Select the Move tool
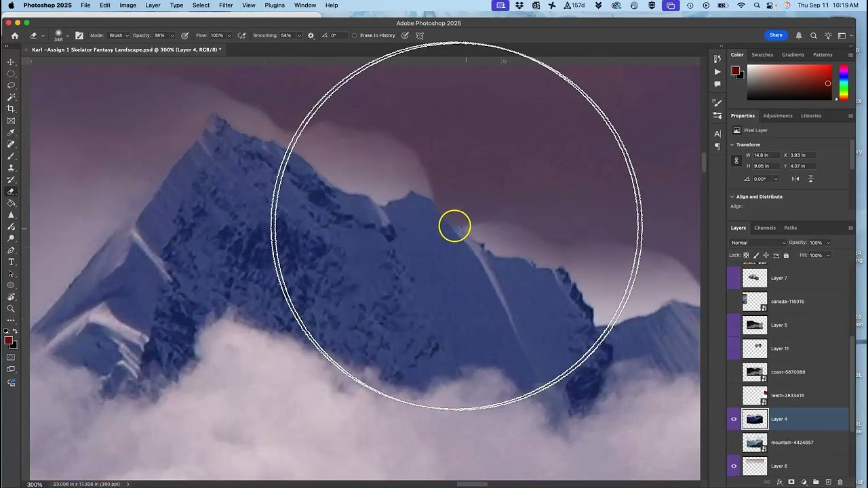Image resolution: width=868 pixels, height=488 pixels. [11, 62]
